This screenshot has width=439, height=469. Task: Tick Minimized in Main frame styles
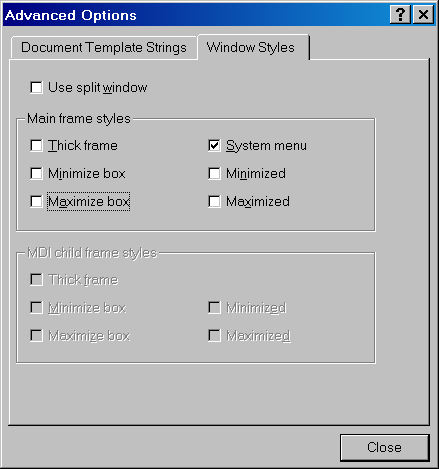[214, 174]
